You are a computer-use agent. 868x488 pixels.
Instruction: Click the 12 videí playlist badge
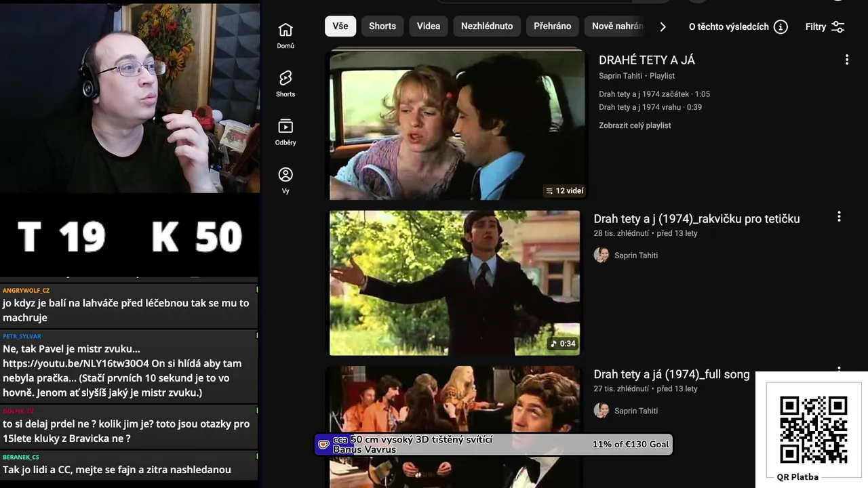point(564,190)
